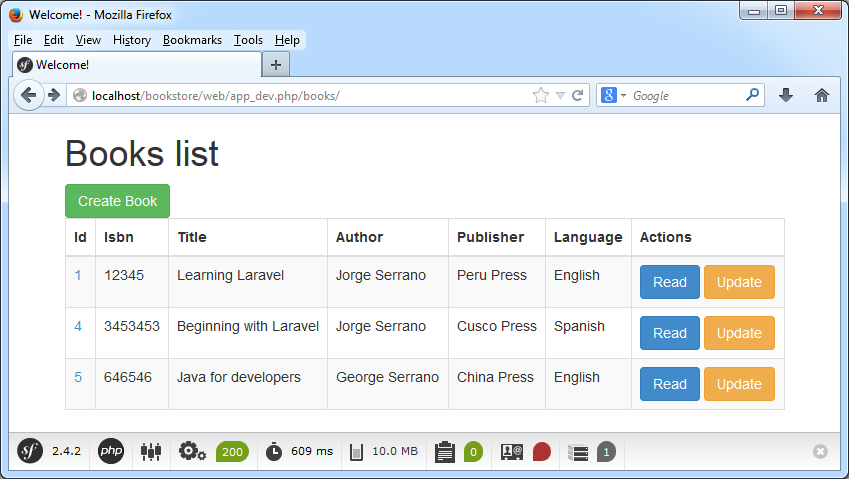This screenshot has height=479, width=849.
Task: Open the downloads arrow icon
Action: 786,95
